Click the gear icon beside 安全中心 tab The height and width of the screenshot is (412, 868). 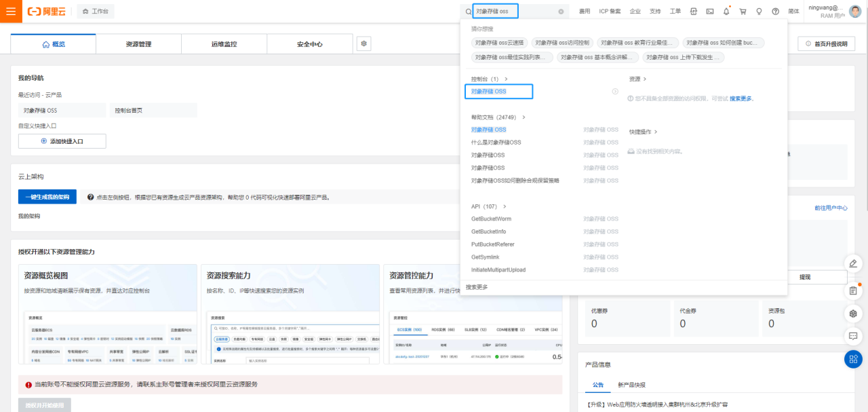364,43
